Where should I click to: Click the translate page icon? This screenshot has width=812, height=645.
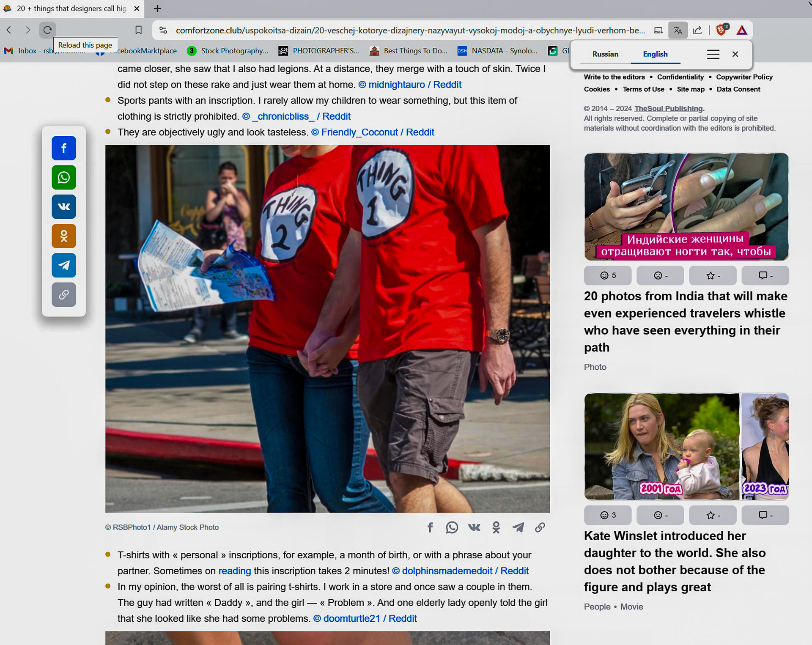678,30
